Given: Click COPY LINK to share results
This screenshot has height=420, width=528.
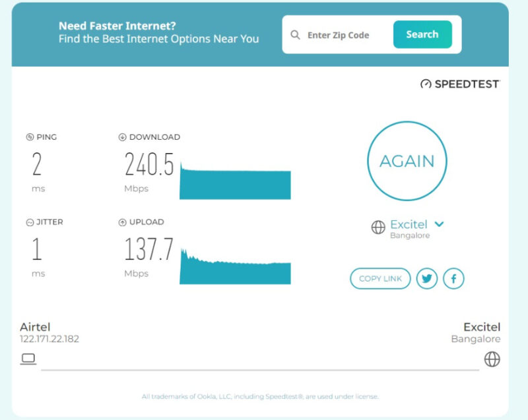Looking at the screenshot, I should [380, 279].
